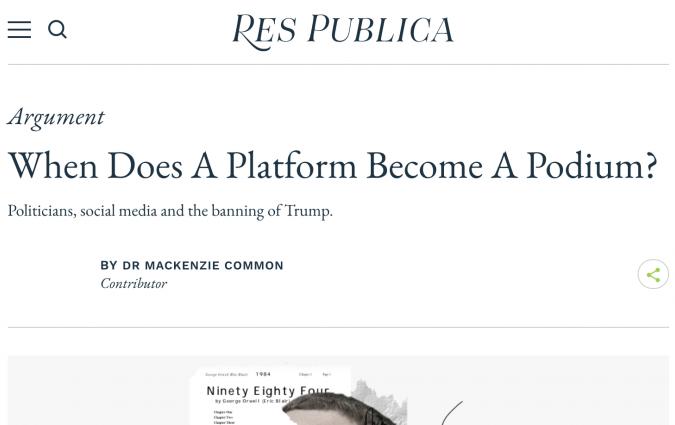
Task: Click the Contributor label under author
Action: click(133, 284)
